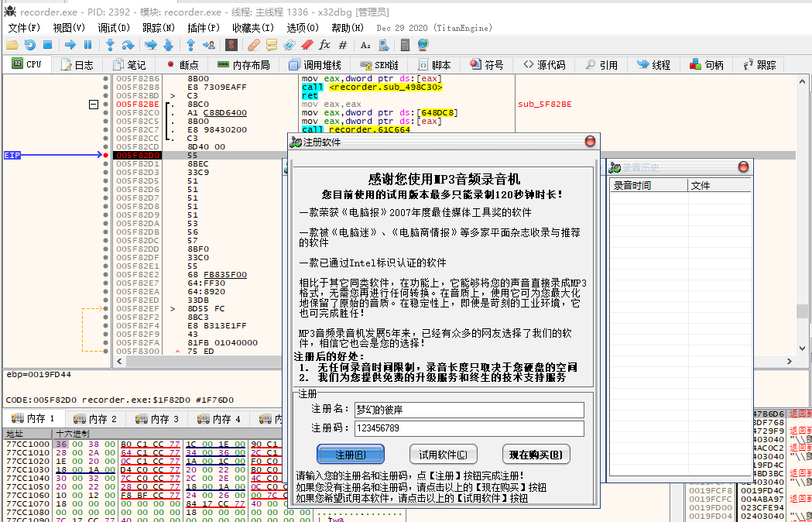Open the patches bandage icon
The image size is (812, 522).
(253, 45)
